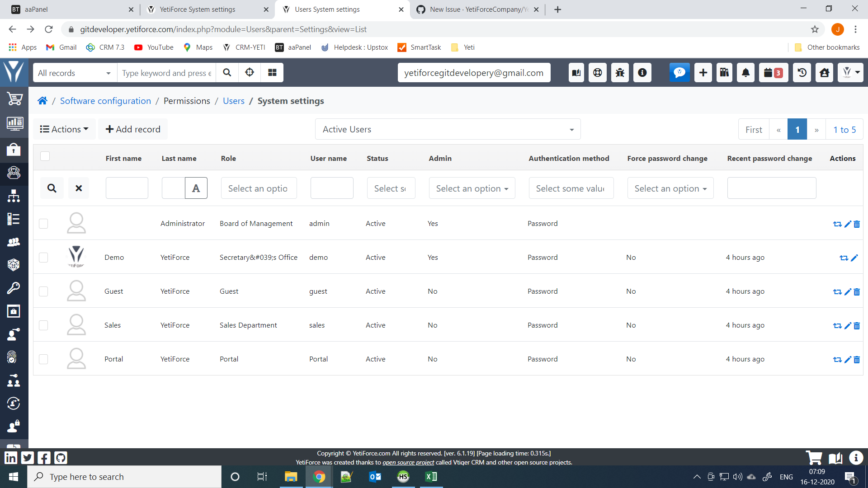868x488 pixels.
Task: Open the Admin filter dropdown
Action: pos(472,188)
